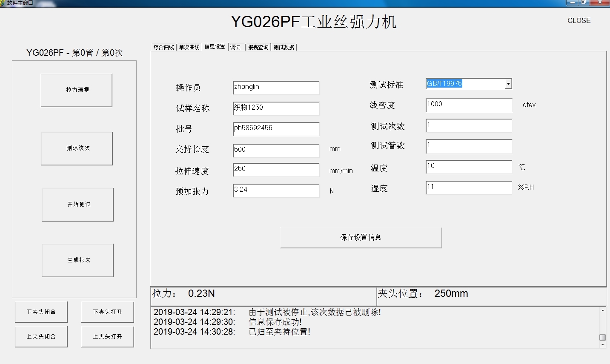The height and width of the screenshot is (364, 610).
Task: Select log entry 已归至夹持位置!
Action: 279,332
